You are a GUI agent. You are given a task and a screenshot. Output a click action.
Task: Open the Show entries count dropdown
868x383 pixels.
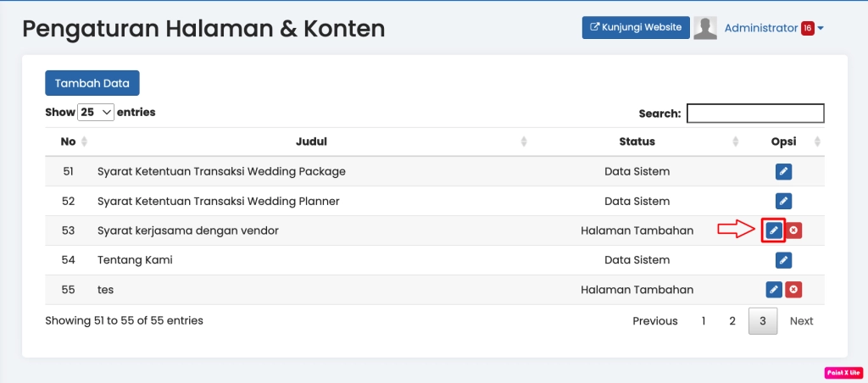coord(96,112)
